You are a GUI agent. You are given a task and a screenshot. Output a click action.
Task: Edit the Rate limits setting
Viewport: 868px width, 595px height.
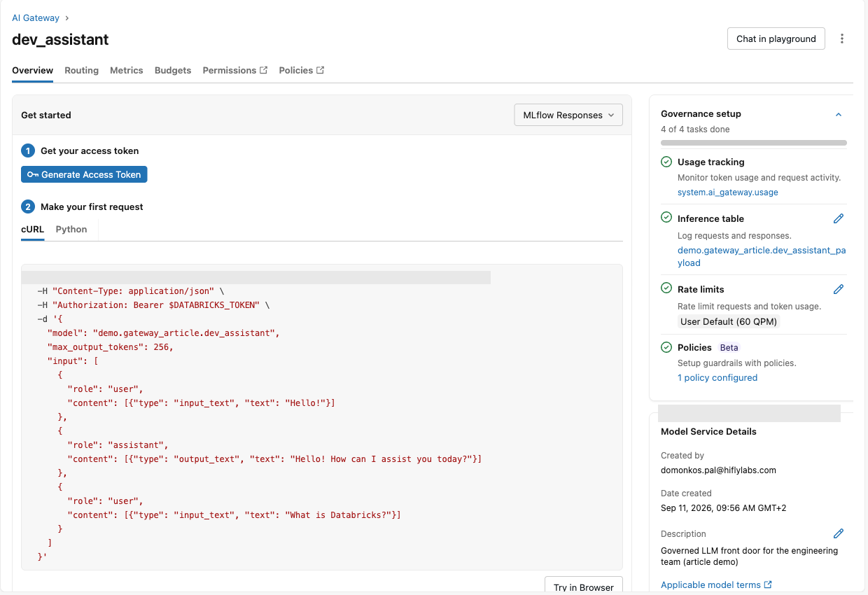coord(839,289)
